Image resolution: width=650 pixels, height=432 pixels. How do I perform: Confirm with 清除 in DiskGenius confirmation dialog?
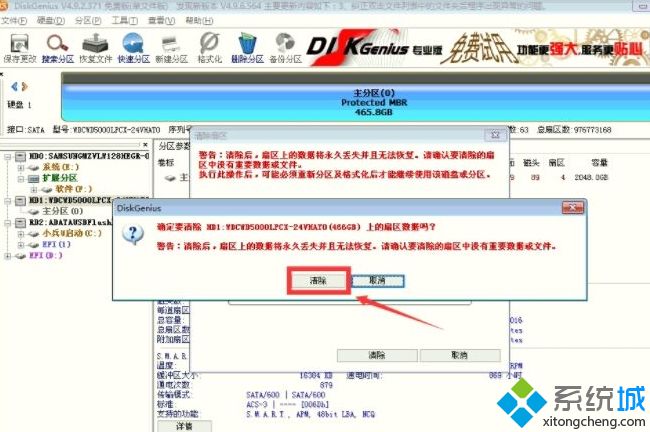[x=318, y=281]
